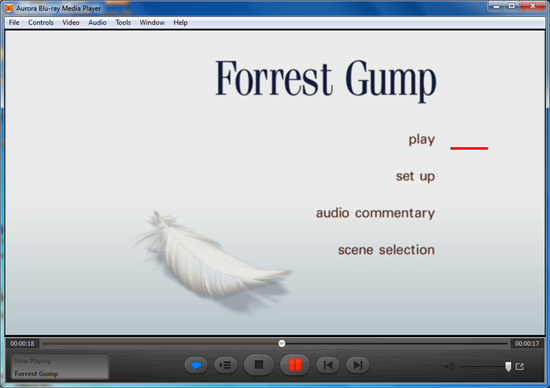The image size is (550, 388).
Task: Skip to previous chapter
Action: click(x=328, y=365)
